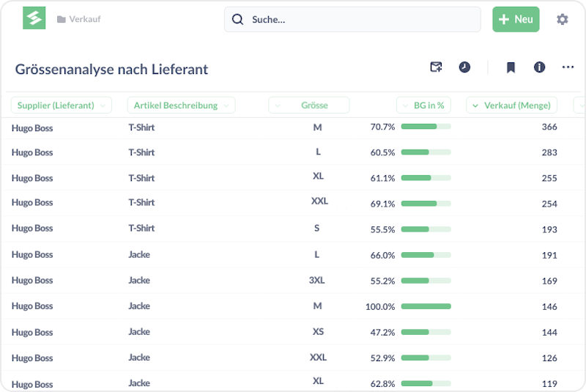Viewport: 586px width, 392px height.
Task: Click sales quantity 283
Action: pos(549,152)
